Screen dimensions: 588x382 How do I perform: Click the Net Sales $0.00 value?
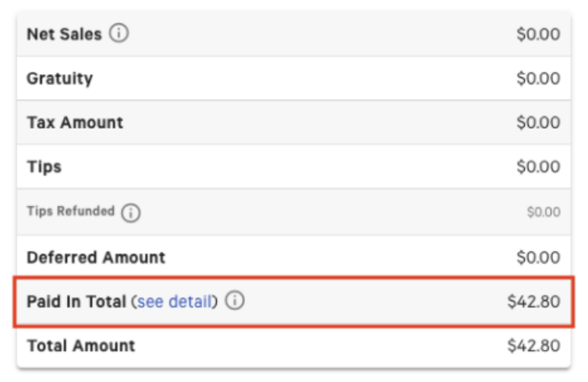[538, 34]
